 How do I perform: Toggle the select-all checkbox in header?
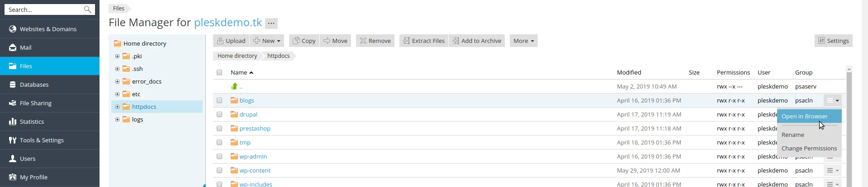(x=219, y=72)
